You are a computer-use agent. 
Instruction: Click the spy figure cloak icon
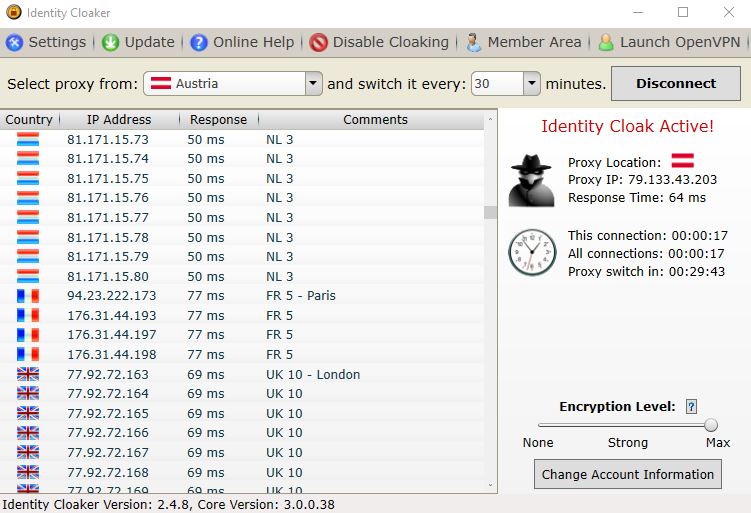tap(531, 181)
